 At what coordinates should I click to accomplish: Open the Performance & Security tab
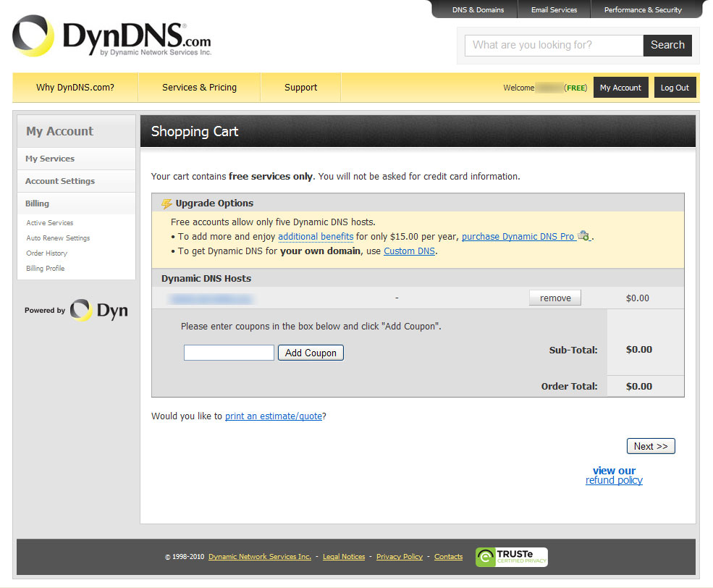point(643,9)
